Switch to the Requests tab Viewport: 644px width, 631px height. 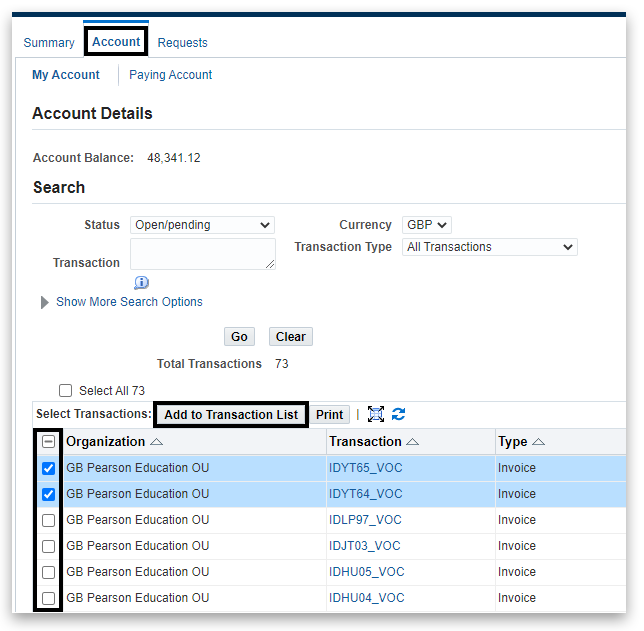coord(183,43)
